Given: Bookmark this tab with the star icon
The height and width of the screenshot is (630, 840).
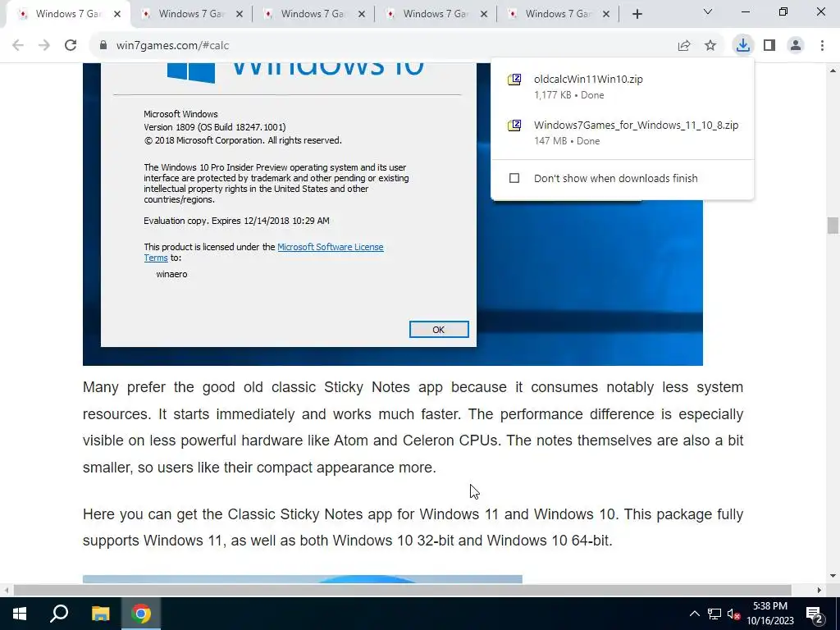Looking at the screenshot, I should (710, 46).
